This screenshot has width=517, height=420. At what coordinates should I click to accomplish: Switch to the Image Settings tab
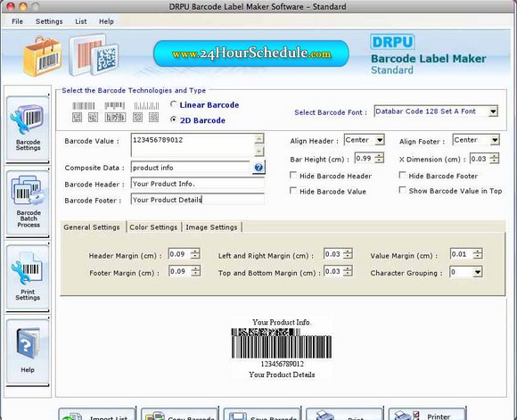click(x=211, y=227)
